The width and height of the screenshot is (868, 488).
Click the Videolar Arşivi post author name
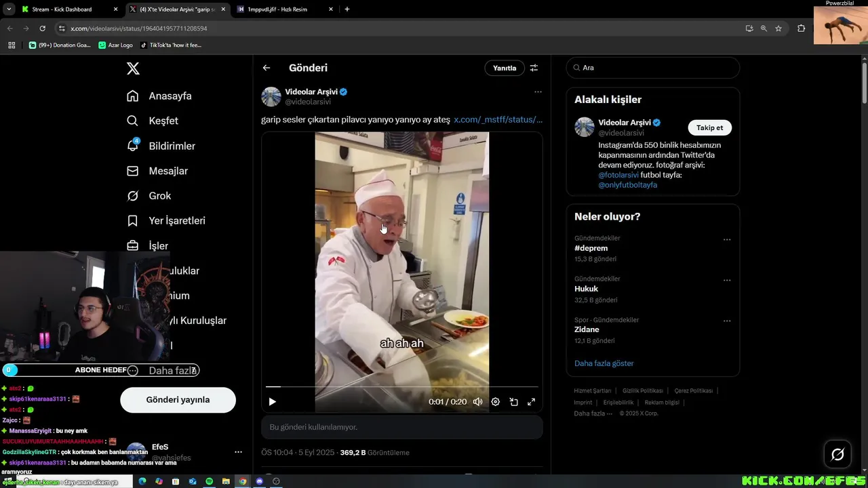click(x=311, y=91)
